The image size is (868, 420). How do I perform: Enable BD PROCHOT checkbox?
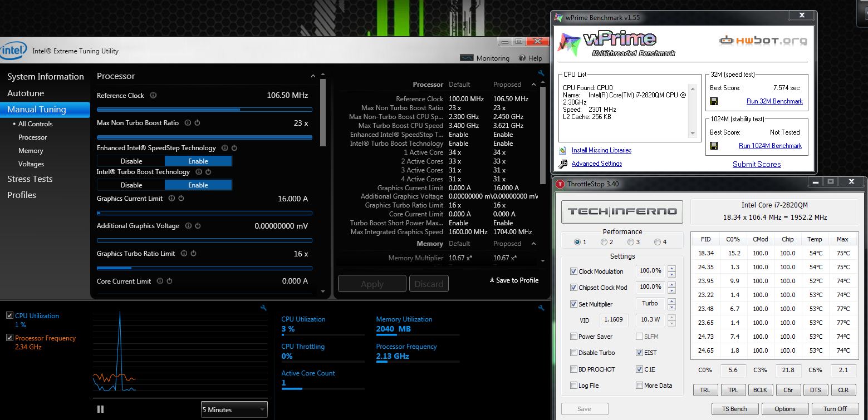tap(573, 369)
